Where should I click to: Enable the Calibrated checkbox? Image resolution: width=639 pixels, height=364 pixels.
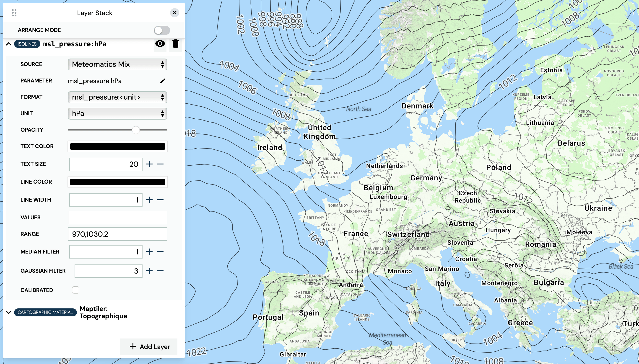pyautogui.click(x=75, y=290)
